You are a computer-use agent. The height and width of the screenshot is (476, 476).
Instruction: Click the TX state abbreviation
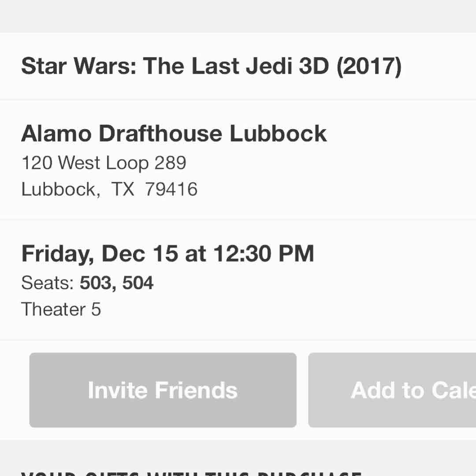(123, 189)
